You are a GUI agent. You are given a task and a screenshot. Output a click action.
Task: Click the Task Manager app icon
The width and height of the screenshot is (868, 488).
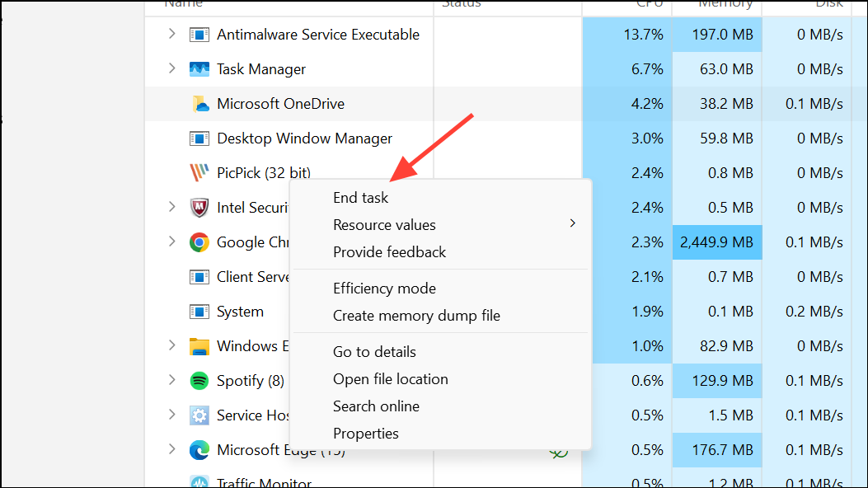pyautogui.click(x=199, y=69)
